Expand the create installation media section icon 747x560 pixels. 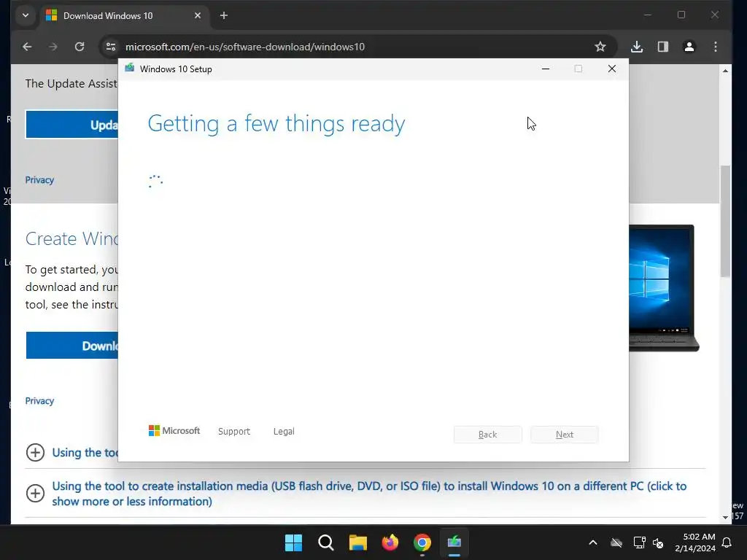[x=35, y=494]
